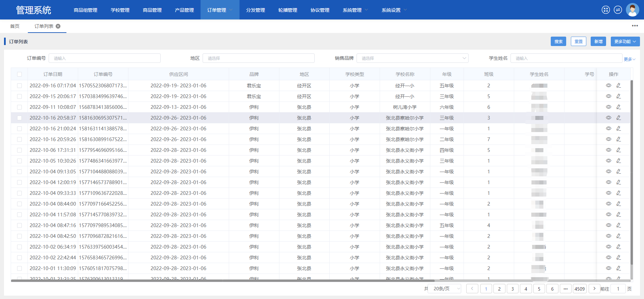644x299 pixels.
Task: Open 协议管理 menu item
Action: point(320,10)
